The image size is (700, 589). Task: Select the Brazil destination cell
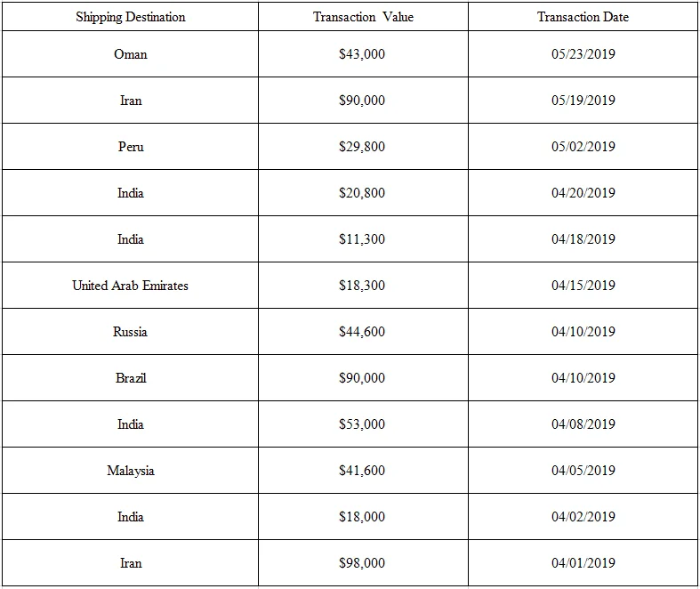[131, 378]
